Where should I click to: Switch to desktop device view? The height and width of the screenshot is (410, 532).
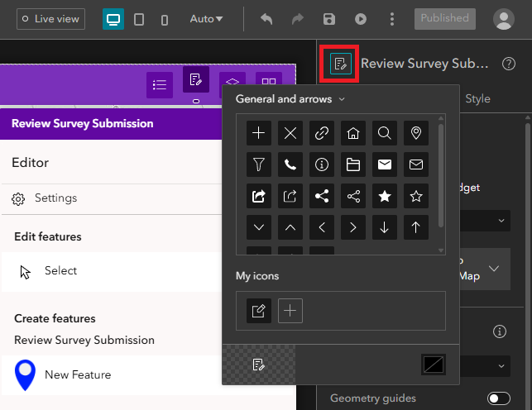coord(113,19)
